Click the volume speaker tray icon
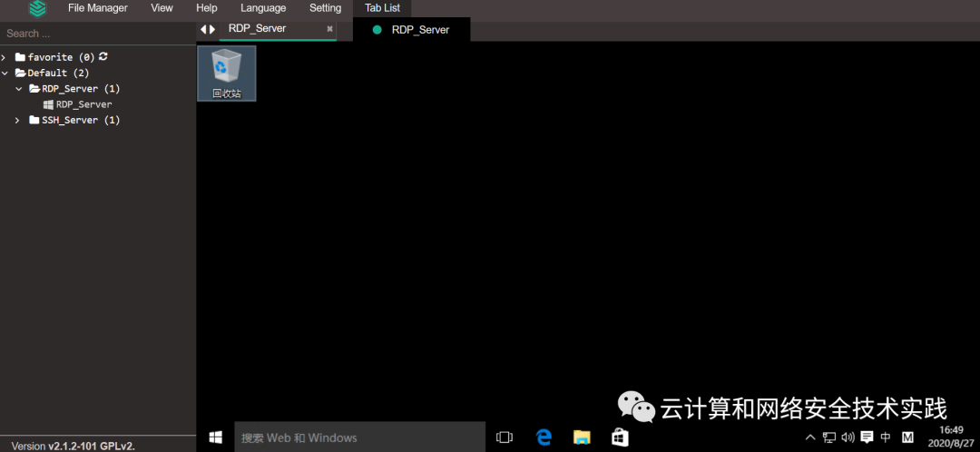980x452 pixels. click(x=848, y=437)
